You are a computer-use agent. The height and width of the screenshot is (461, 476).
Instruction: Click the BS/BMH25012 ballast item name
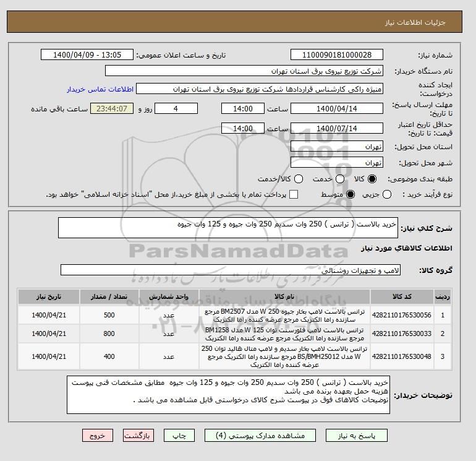point(284,356)
